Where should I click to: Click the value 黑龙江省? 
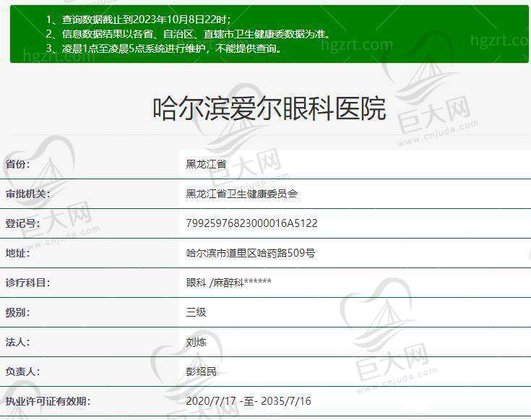point(206,164)
